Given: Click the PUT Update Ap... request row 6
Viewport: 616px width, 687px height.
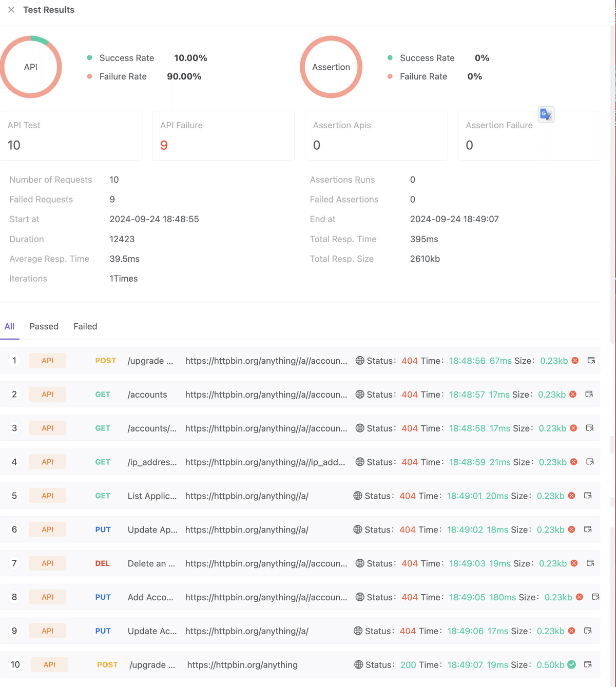Looking at the screenshot, I should tap(152, 529).
